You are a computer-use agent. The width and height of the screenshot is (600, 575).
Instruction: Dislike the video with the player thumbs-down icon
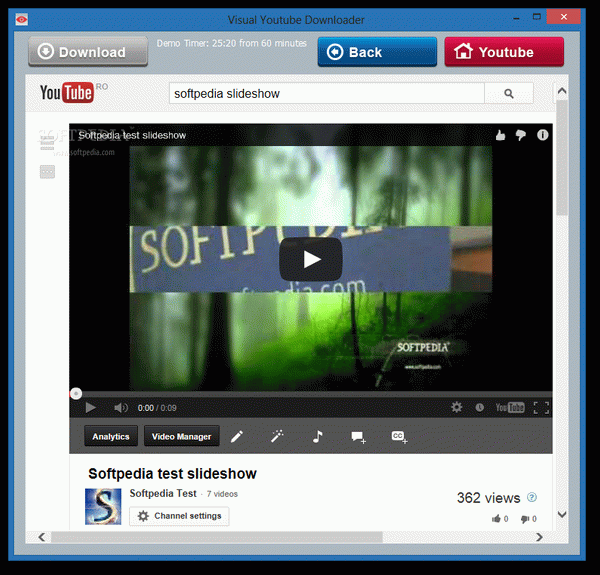click(521, 135)
